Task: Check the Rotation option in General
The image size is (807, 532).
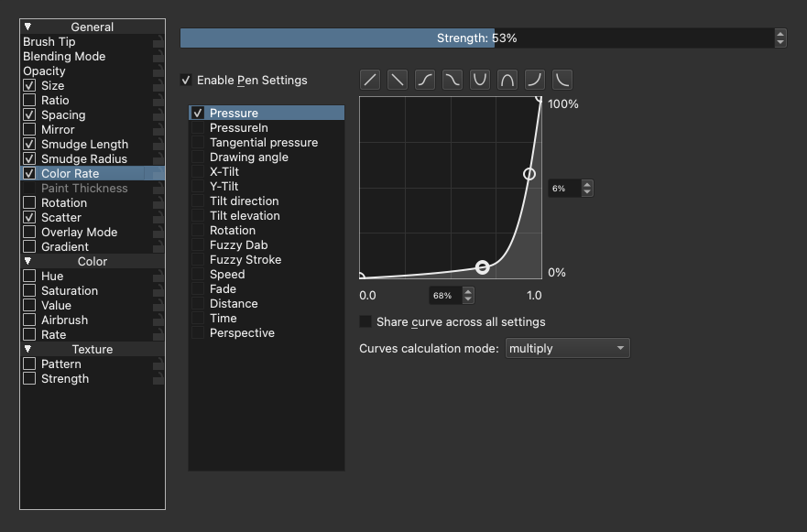Action: click(x=29, y=203)
